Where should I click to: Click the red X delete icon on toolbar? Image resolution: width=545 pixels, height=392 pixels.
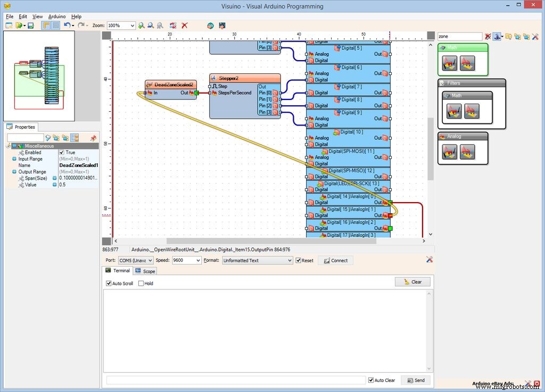click(x=185, y=26)
